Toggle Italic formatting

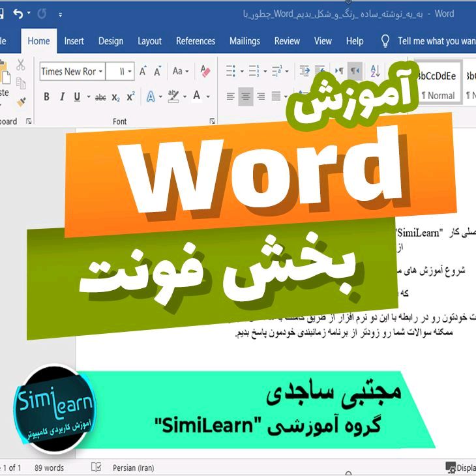[62, 97]
